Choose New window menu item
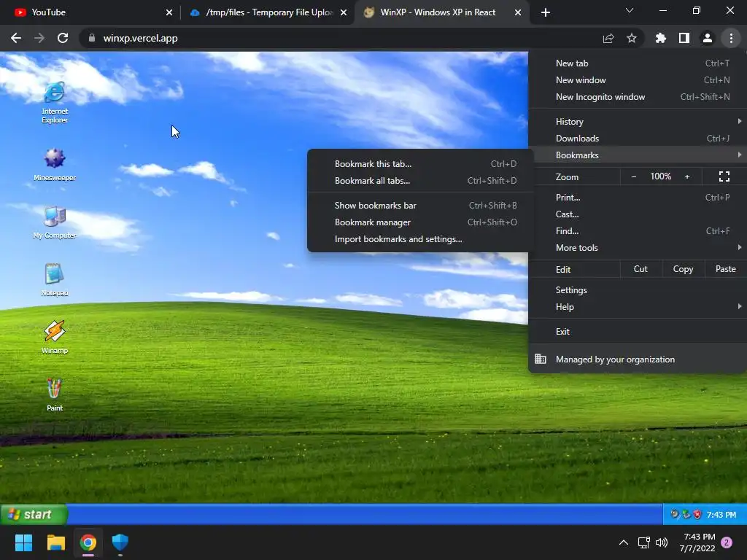747x560 pixels. (x=638, y=80)
